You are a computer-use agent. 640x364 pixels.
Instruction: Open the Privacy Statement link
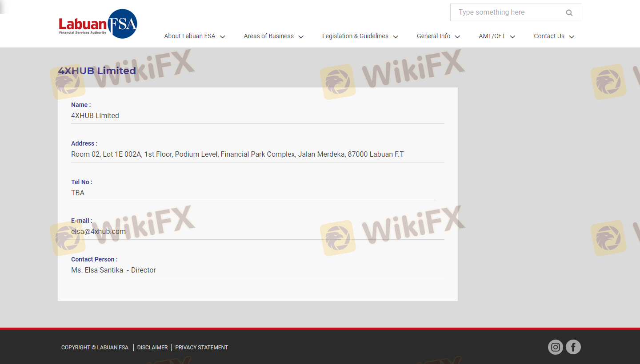tap(201, 348)
